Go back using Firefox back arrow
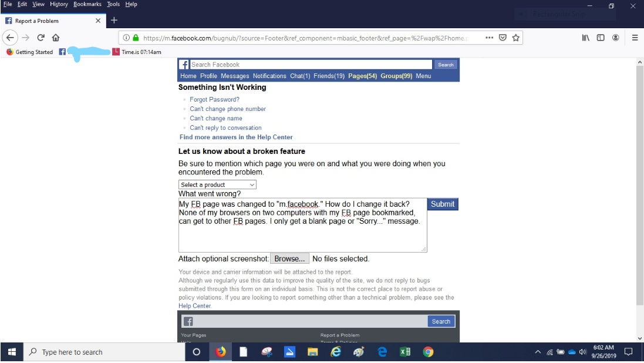 coord(10,38)
